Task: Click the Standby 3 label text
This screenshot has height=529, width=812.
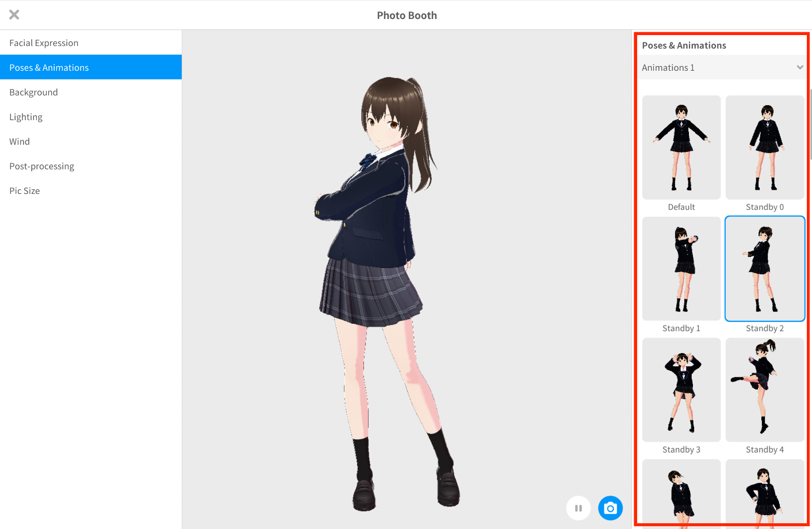Action: click(x=681, y=450)
